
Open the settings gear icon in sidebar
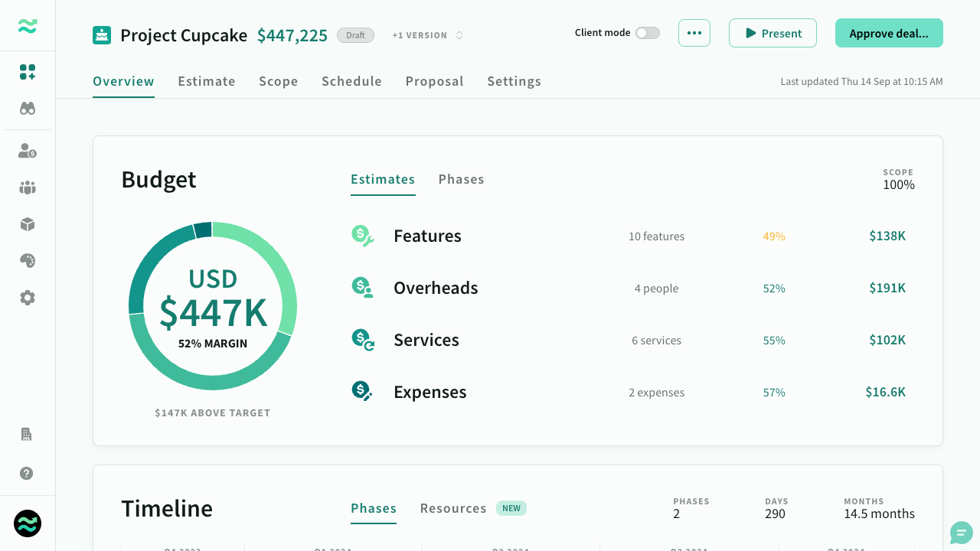tap(28, 298)
